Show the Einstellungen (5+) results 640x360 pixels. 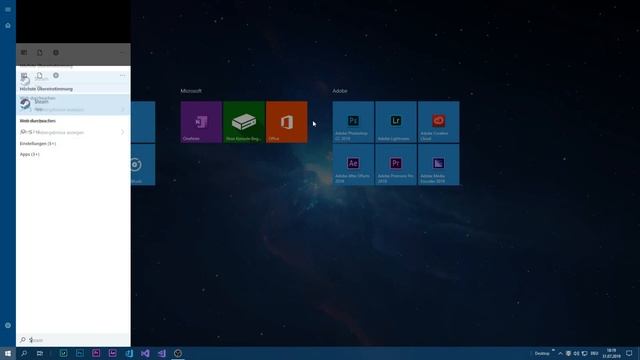coord(38,144)
